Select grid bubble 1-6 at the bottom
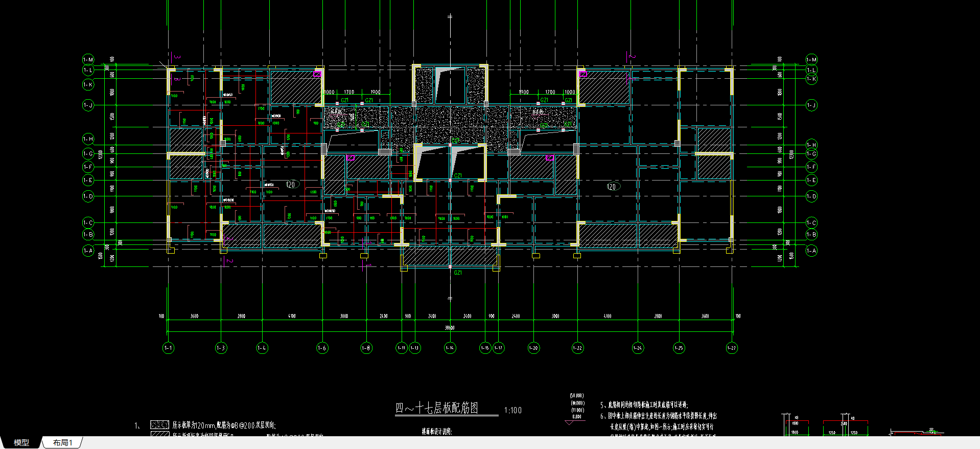Image resolution: width=980 pixels, height=449 pixels. coord(322,348)
